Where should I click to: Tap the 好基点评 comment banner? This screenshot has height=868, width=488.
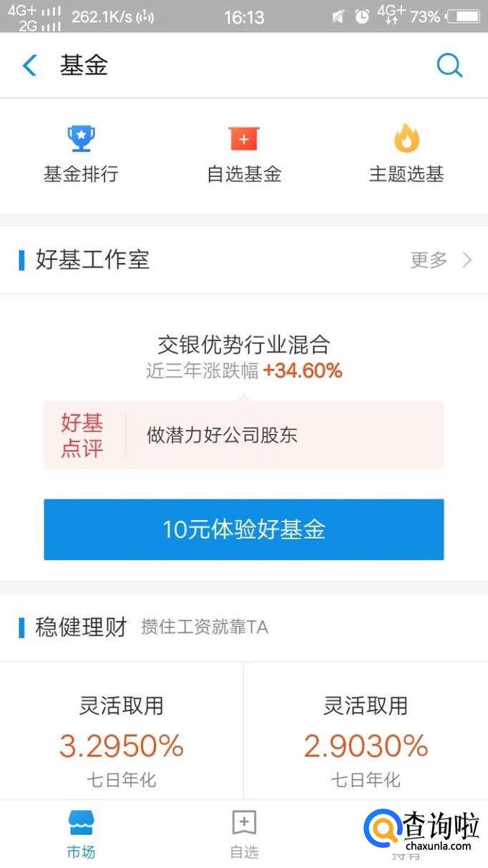coord(243,435)
